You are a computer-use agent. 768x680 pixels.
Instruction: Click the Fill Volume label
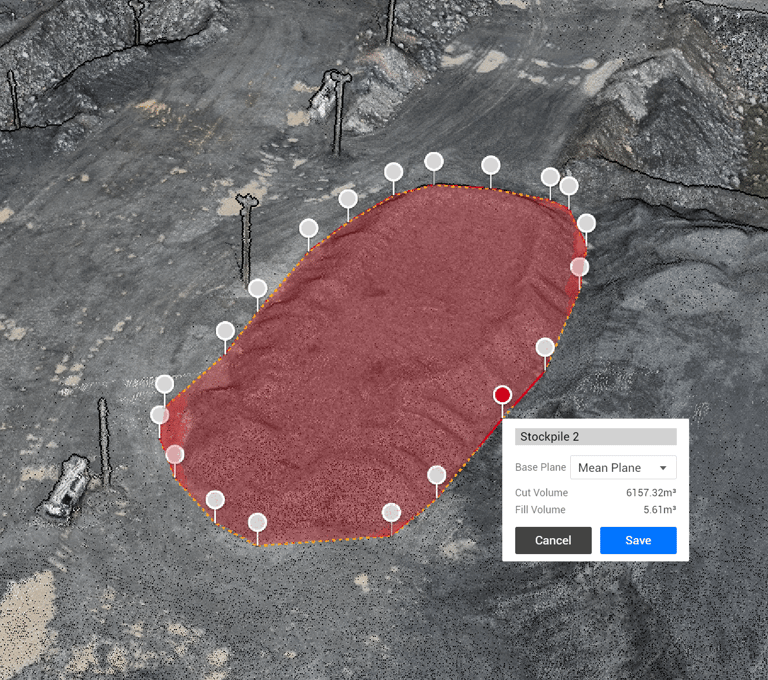540,510
